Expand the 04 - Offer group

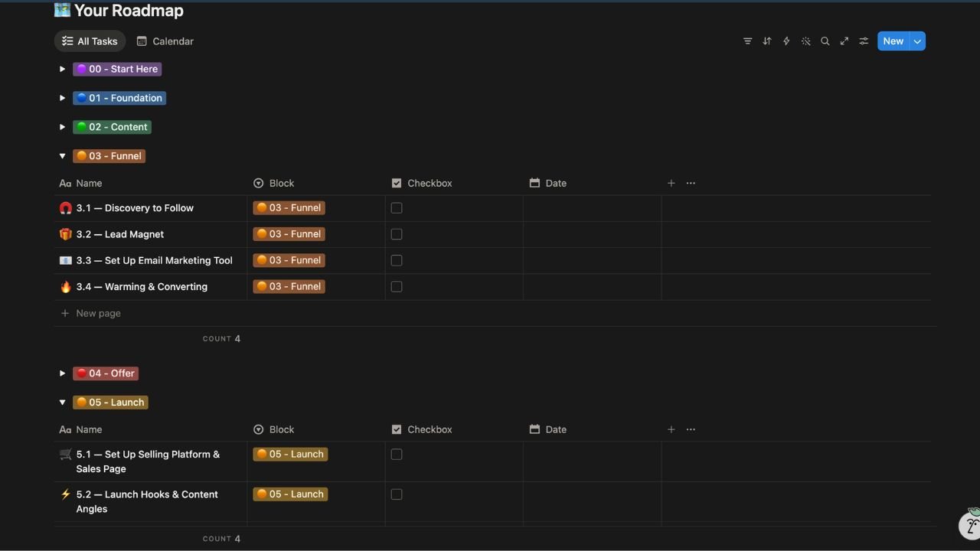pos(63,373)
